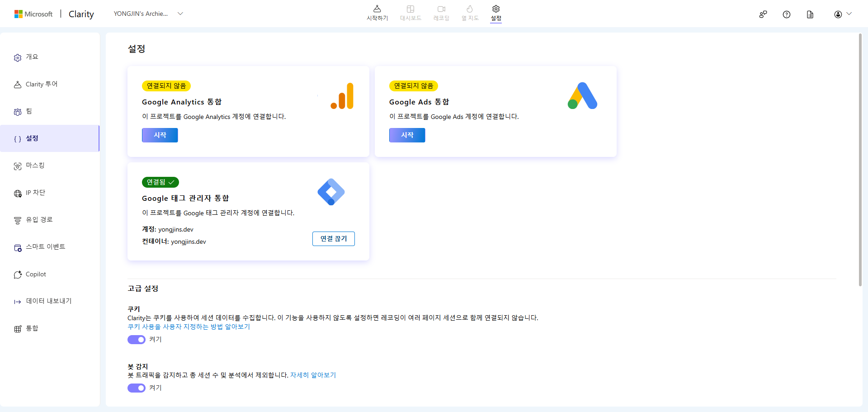This screenshot has height=412, width=868.
Task: Open IP 차단 in the sidebar
Action: click(x=50, y=193)
